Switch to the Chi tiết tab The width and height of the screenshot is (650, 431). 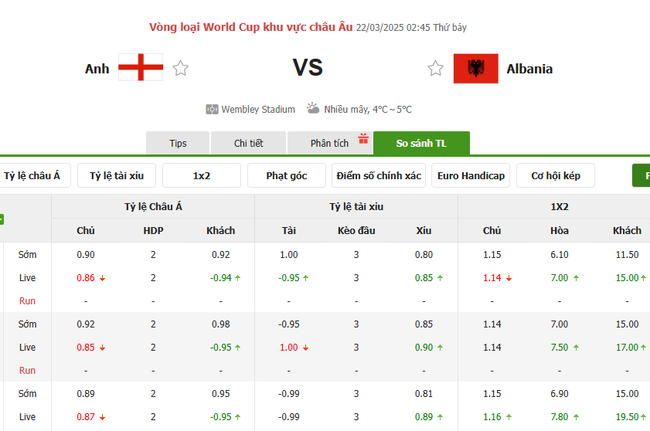point(248,143)
